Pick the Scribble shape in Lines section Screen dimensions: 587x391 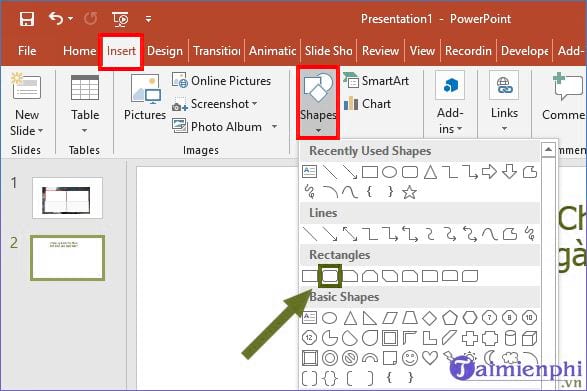(x=529, y=234)
